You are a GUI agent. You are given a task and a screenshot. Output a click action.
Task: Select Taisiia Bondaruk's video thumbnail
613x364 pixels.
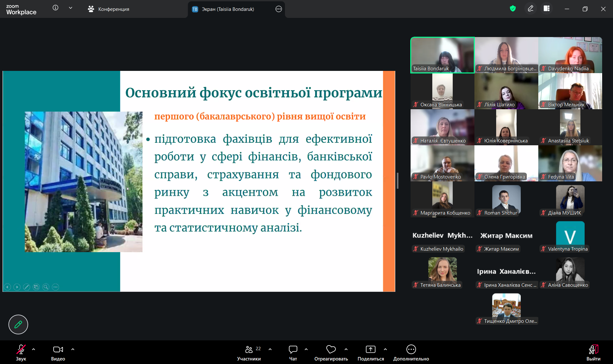coord(442,55)
